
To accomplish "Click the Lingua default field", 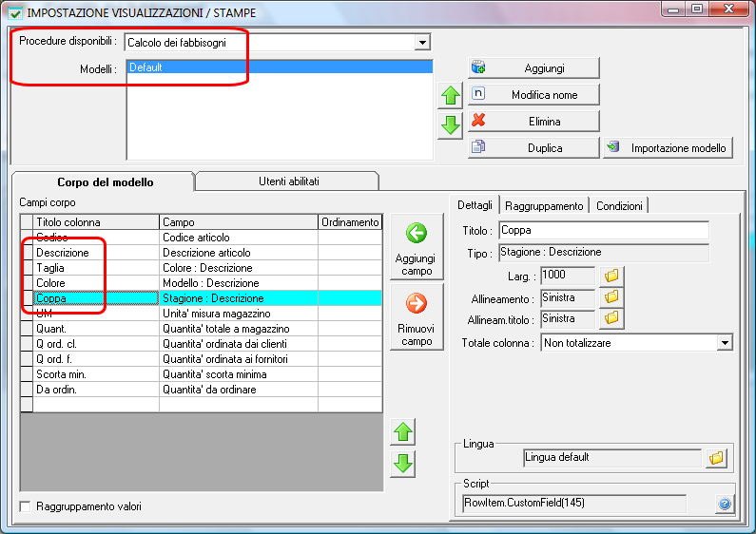I will point(612,458).
